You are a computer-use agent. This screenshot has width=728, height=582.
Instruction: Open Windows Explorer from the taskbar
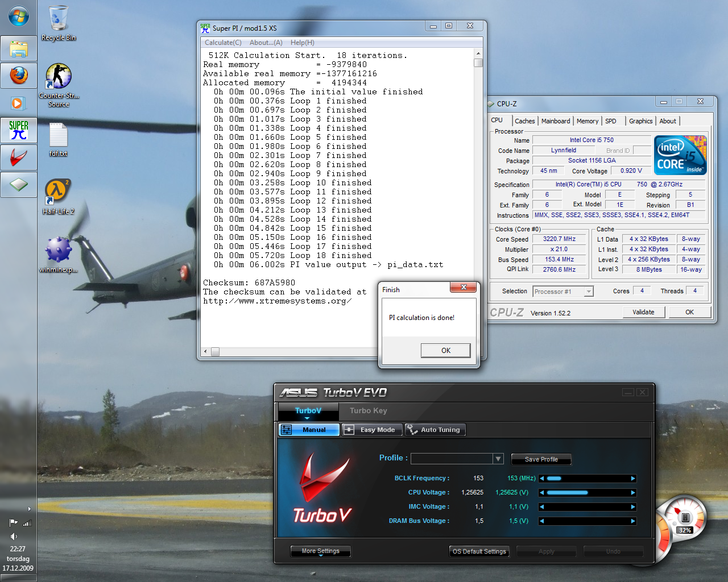tap(19, 49)
